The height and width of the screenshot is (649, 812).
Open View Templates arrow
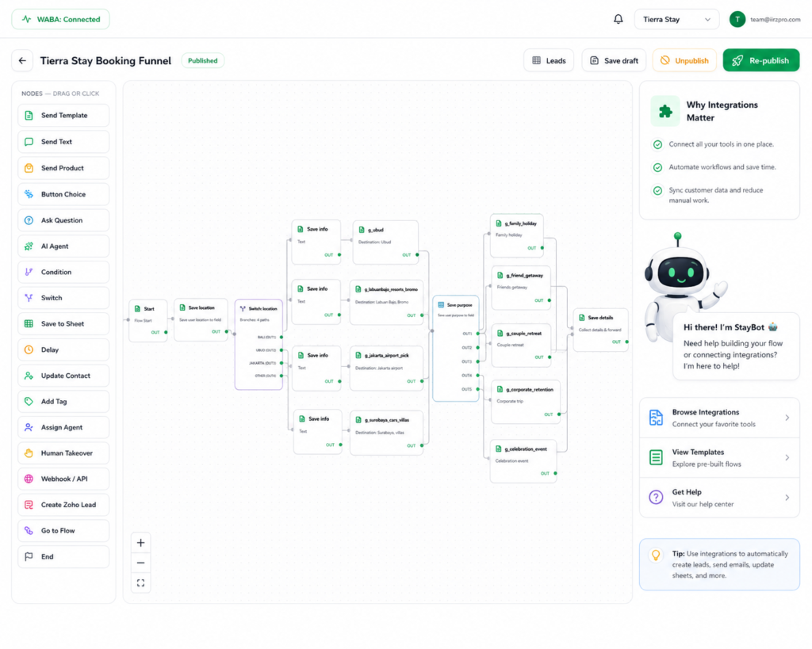(x=787, y=457)
